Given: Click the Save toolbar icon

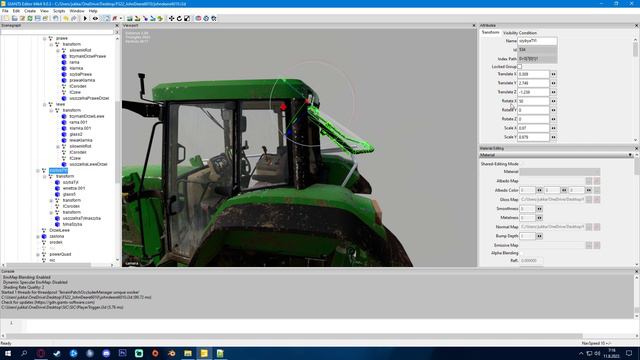Looking at the screenshot, I should click(x=38, y=18).
